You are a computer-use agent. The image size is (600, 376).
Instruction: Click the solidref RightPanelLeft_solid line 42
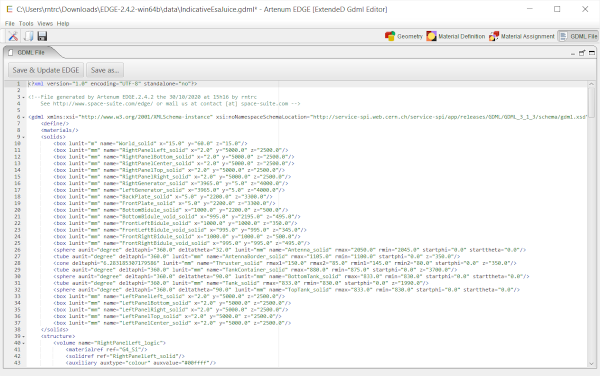click(x=125, y=356)
